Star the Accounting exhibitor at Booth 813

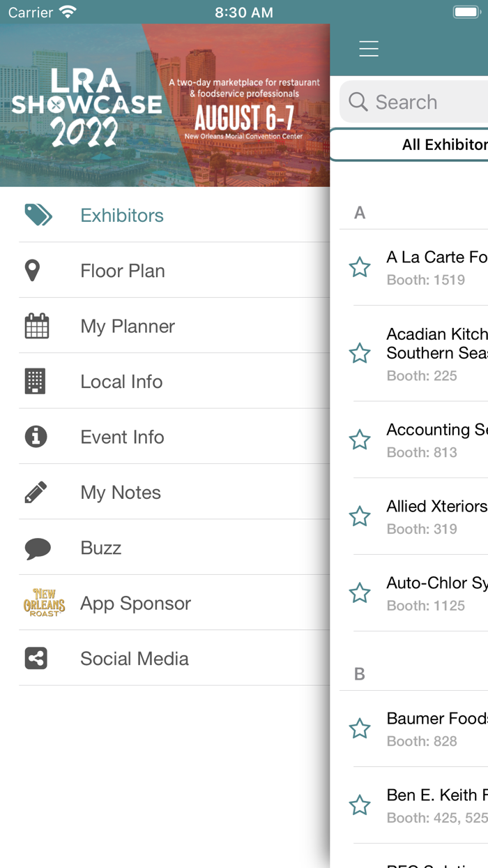(360, 440)
